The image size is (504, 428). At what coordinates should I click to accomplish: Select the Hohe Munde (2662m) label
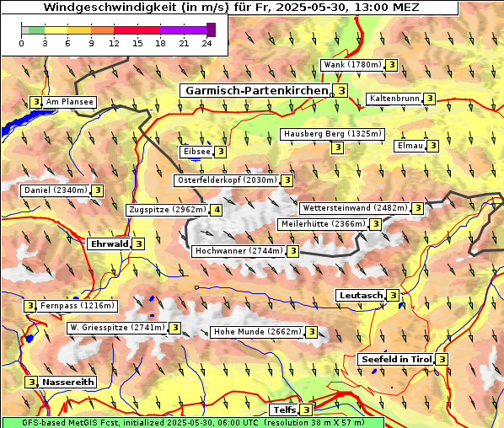coord(258,332)
